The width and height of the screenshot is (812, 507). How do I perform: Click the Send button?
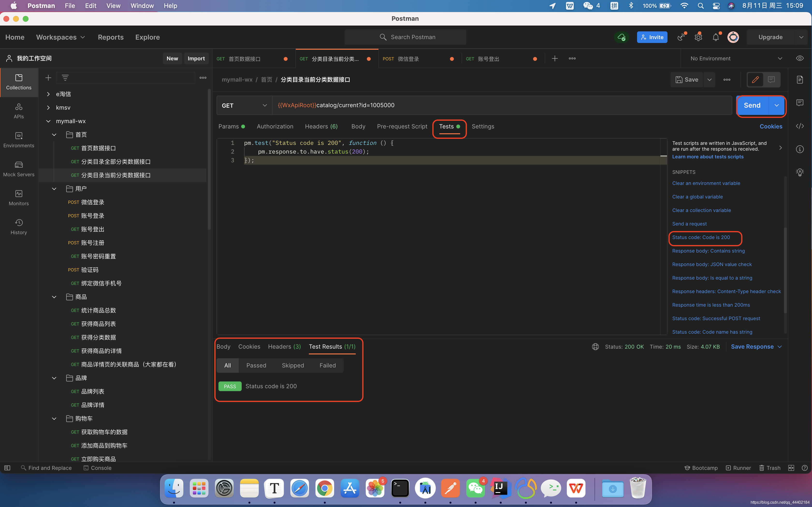coord(752,105)
